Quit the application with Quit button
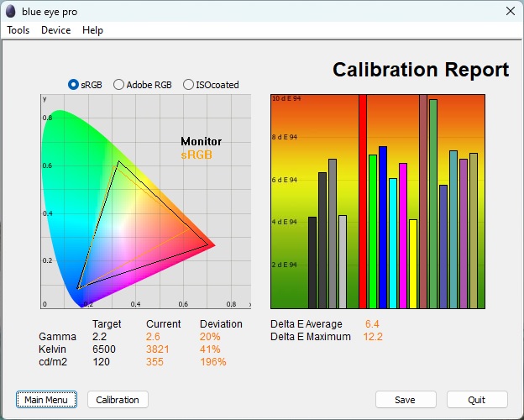Image resolution: width=524 pixels, height=420 pixels. coord(477,400)
